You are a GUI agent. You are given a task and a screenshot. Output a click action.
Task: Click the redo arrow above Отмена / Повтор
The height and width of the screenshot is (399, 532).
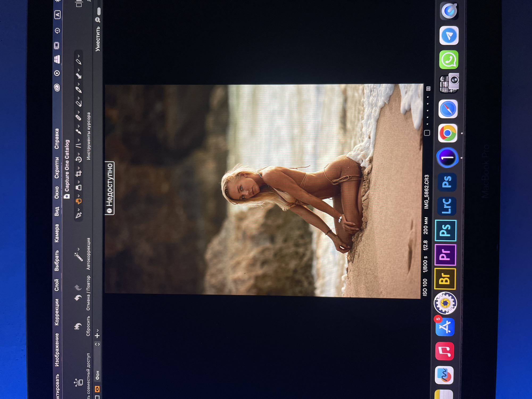click(x=78, y=287)
